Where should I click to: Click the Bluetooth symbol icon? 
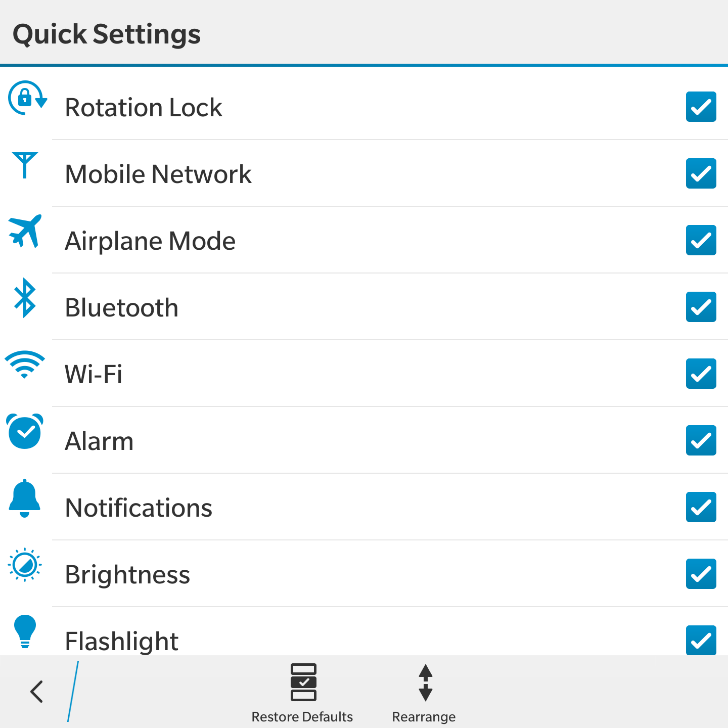coord(25,298)
